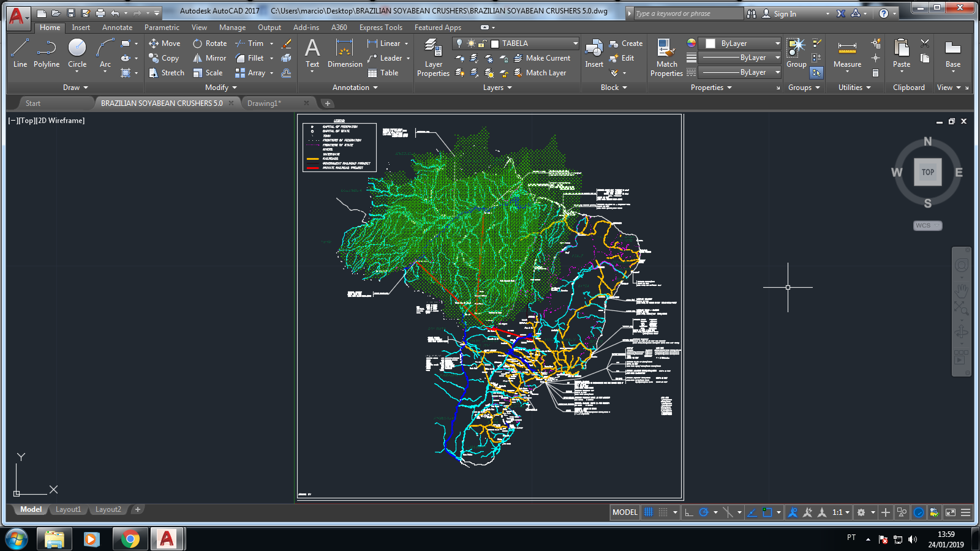Open the Drawing1* document tab
Image resolution: width=980 pixels, height=551 pixels.
(x=264, y=103)
